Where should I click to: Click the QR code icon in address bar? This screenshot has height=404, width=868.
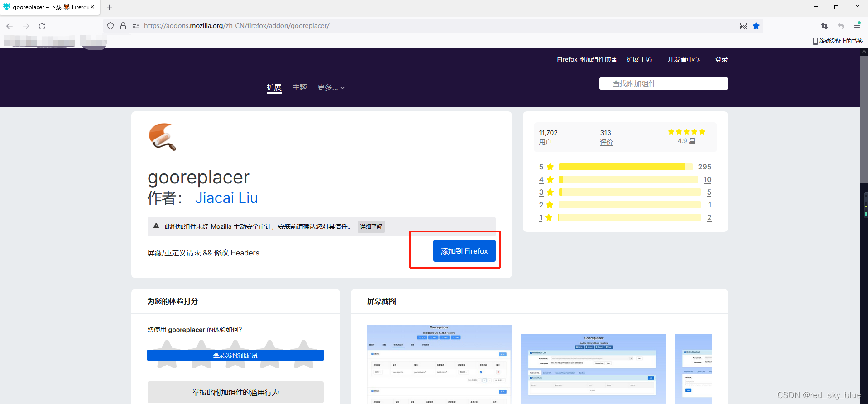(743, 26)
